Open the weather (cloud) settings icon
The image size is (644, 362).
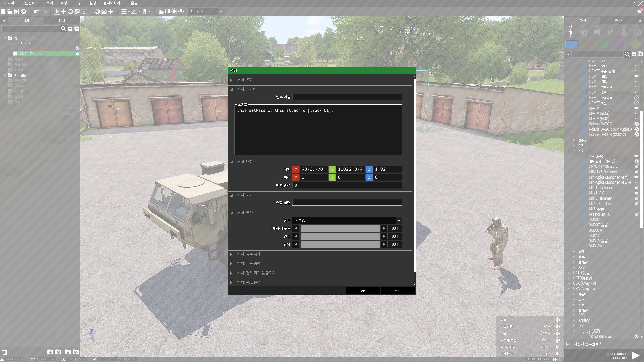(161, 11)
